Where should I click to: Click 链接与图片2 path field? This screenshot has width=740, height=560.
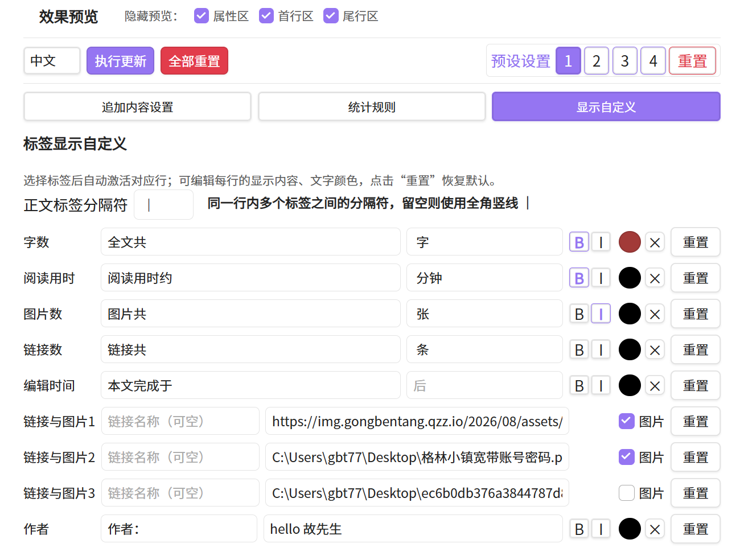pos(417,457)
